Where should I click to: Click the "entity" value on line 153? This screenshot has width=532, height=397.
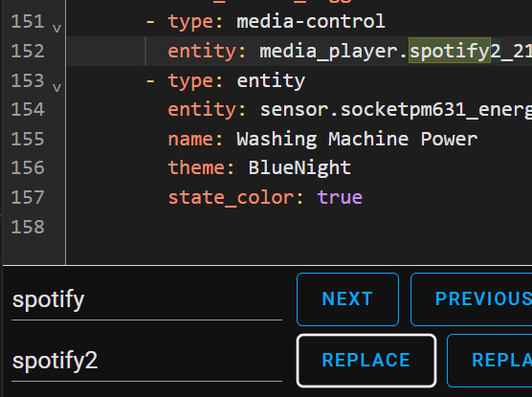coord(271,80)
